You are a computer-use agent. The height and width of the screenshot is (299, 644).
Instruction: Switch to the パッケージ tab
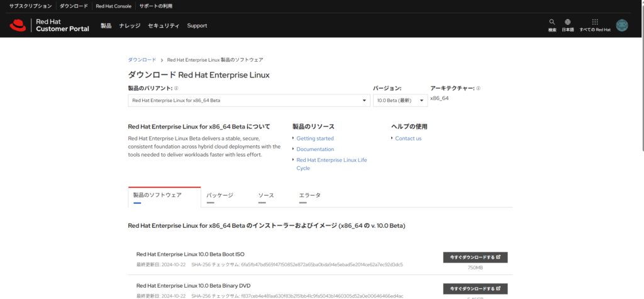219,196
